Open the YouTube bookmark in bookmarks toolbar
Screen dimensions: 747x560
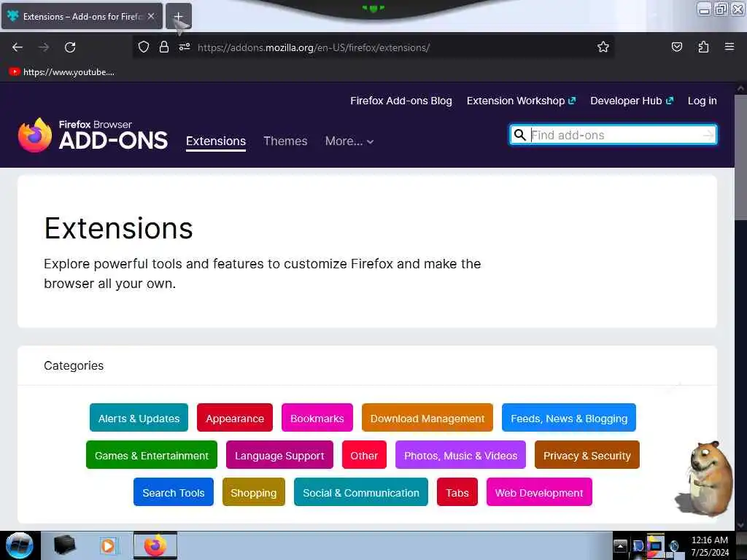62,72
